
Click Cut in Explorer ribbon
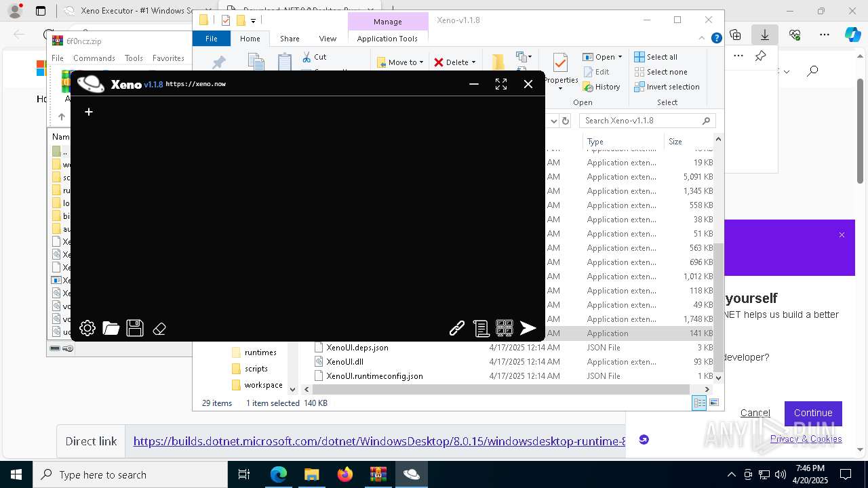(x=314, y=57)
